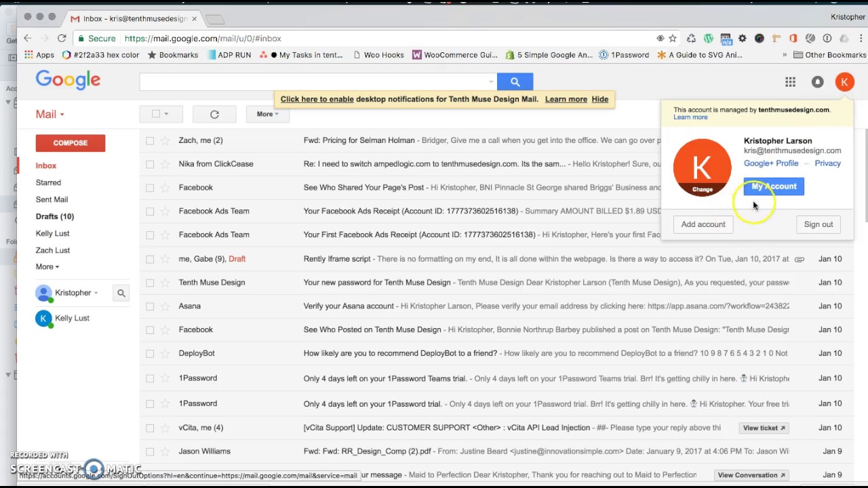The width and height of the screenshot is (868, 488).
Task: Click View Conversation on the last email
Action: tap(750, 476)
